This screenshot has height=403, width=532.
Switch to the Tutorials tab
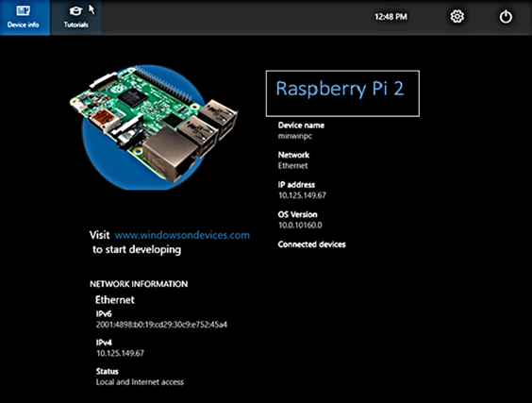pyautogui.click(x=75, y=17)
